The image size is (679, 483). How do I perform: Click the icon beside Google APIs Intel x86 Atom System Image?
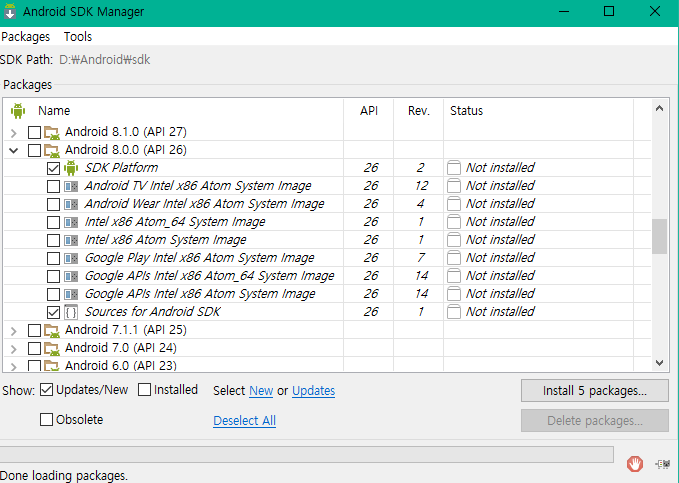71,294
